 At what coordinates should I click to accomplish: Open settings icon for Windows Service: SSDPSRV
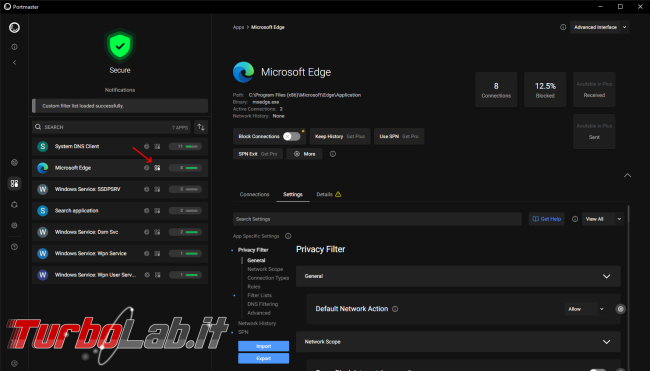click(x=157, y=189)
